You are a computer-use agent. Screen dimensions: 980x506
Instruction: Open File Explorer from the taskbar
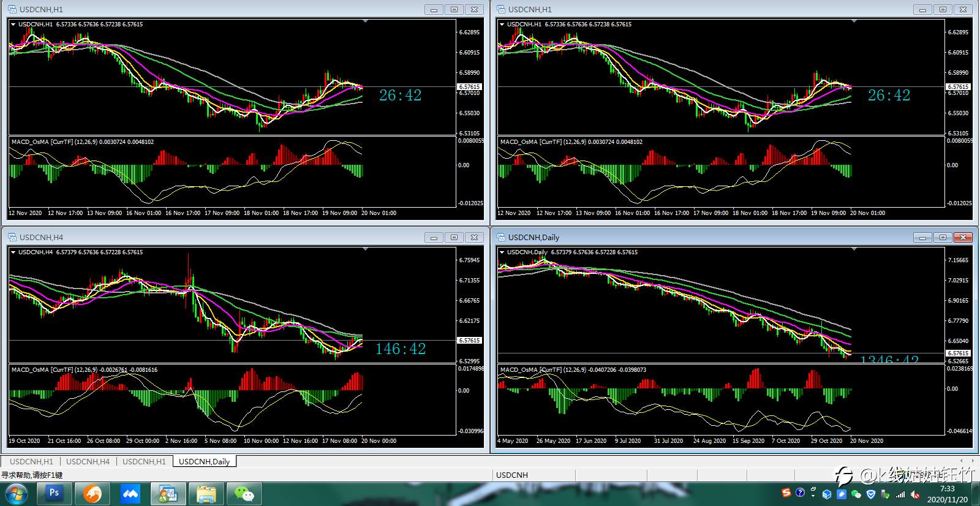(206, 493)
